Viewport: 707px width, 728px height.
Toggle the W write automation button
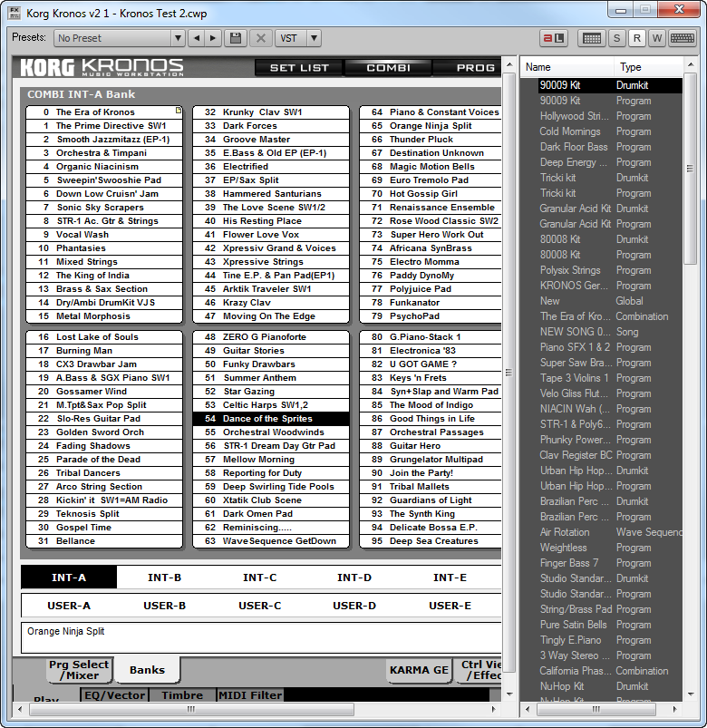(657, 38)
